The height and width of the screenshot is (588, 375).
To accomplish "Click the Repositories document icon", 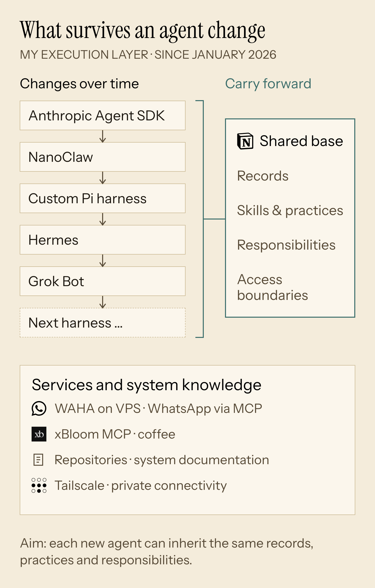I will pos(38,460).
